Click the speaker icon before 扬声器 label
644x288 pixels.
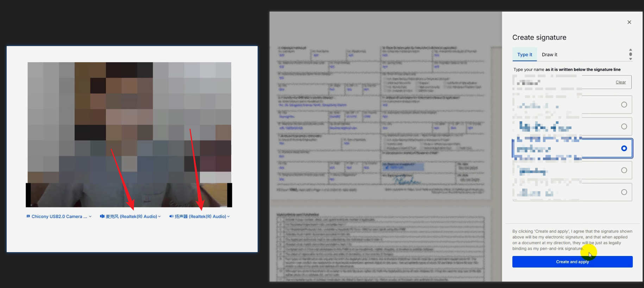click(x=171, y=216)
